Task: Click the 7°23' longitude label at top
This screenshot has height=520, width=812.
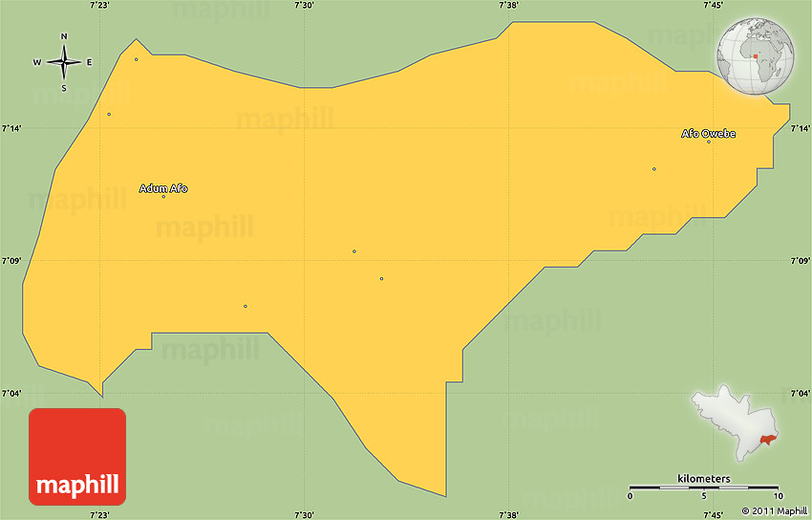Action: [x=99, y=6]
